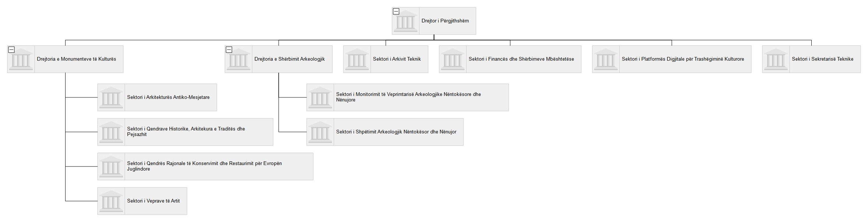
Task: Collapse Drejtoria e Shërbimit Arkeologjik branch
Action: coord(229,50)
